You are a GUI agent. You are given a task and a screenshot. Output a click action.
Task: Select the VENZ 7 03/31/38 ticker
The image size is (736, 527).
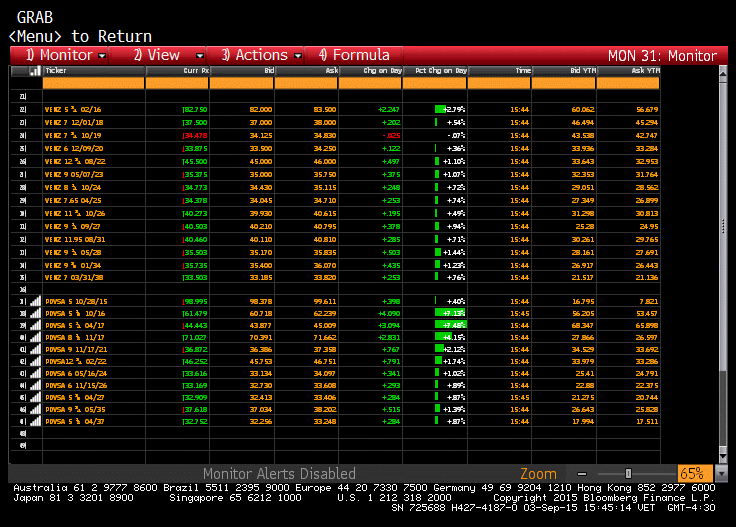coord(74,277)
